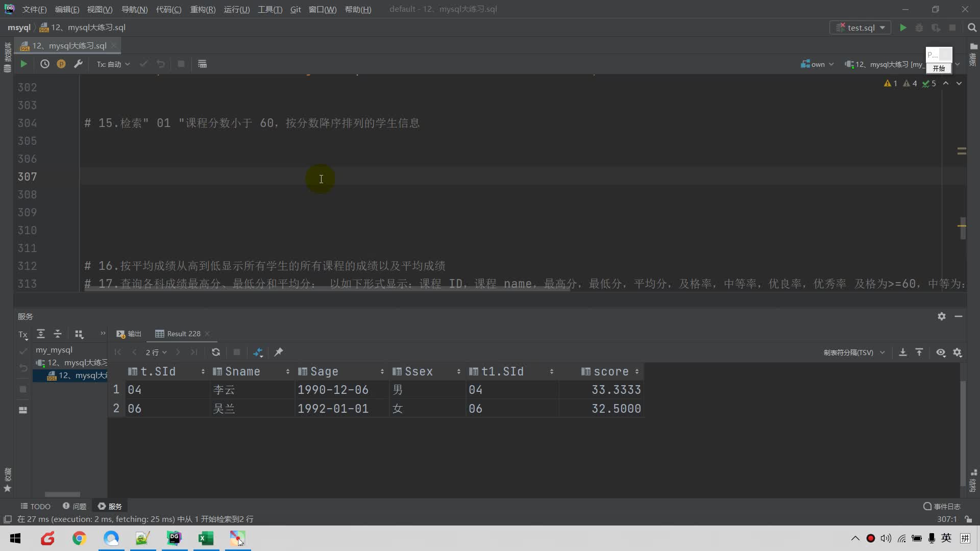Open the 2 rows page size dropdown
This screenshot has width=980, height=551.
click(156, 352)
